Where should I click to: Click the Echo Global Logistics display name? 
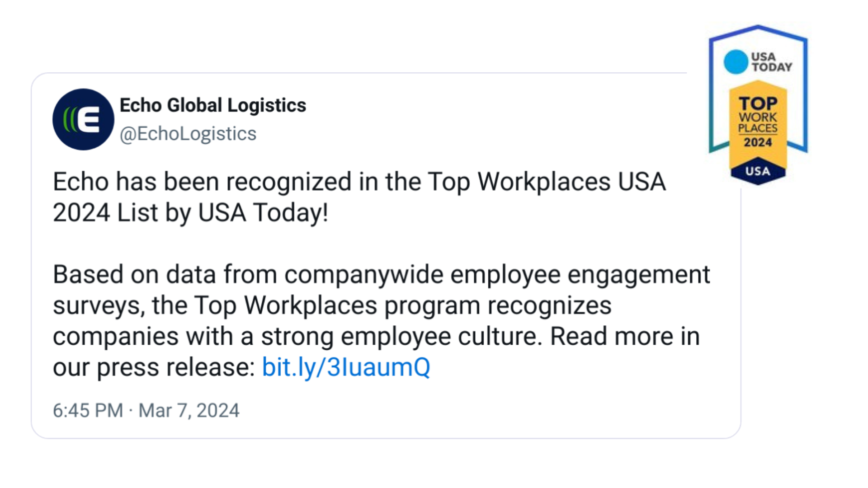212,105
